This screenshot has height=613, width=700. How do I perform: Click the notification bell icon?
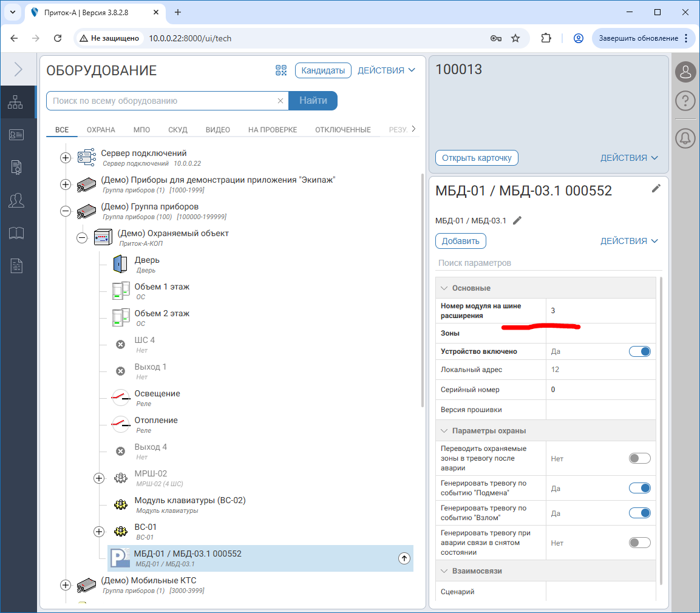point(685,138)
